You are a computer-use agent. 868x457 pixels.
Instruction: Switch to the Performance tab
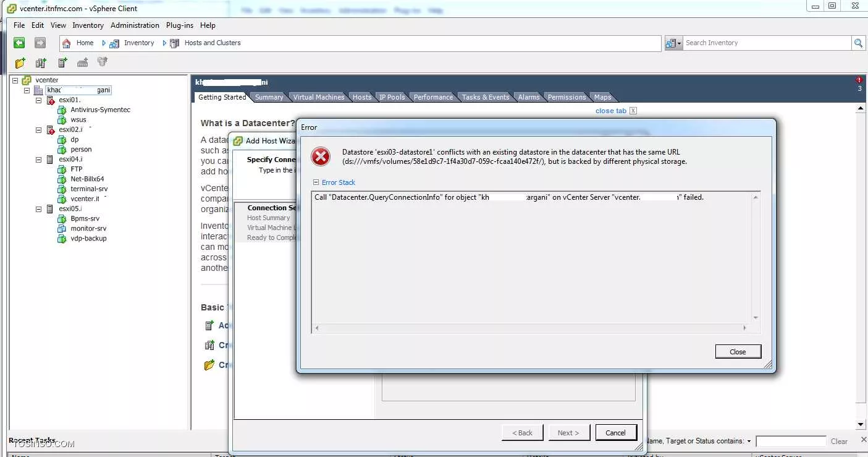tap(433, 97)
